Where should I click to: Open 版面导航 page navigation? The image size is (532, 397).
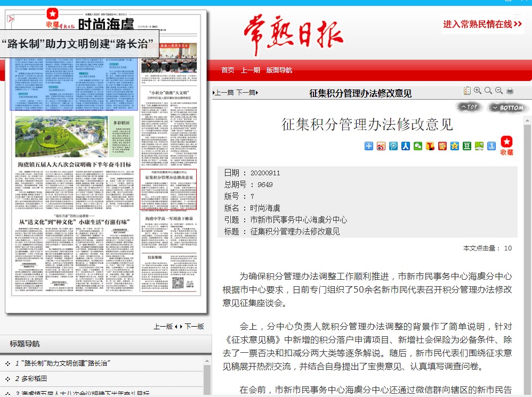point(279,70)
